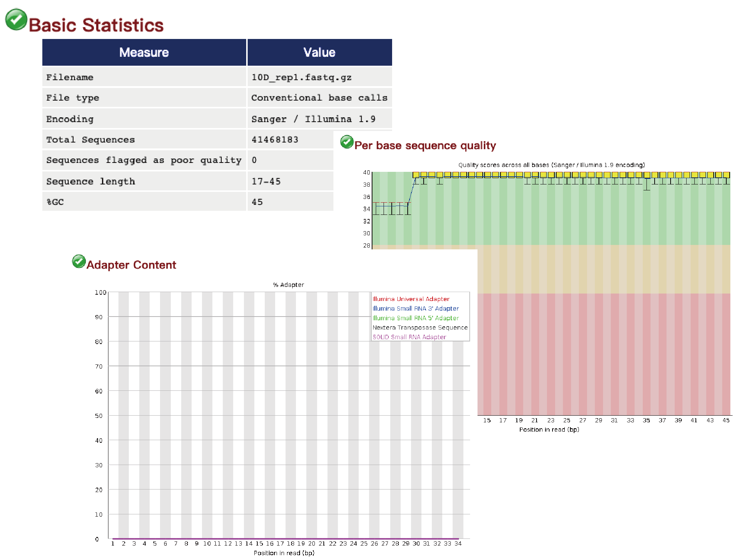Viewport: 743px width, 560px height.
Task: Click position 45 on the quality plot x-axis
Action: pos(726,420)
